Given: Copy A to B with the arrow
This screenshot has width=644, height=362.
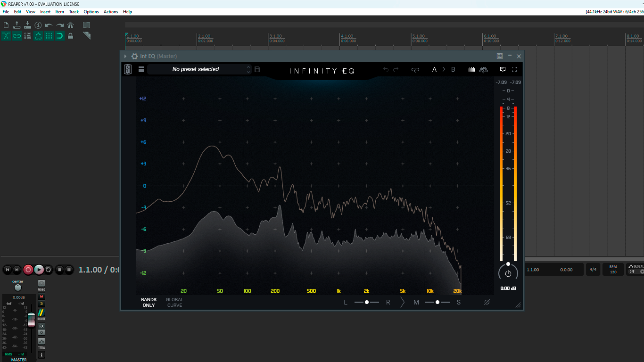Looking at the screenshot, I should (444, 70).
